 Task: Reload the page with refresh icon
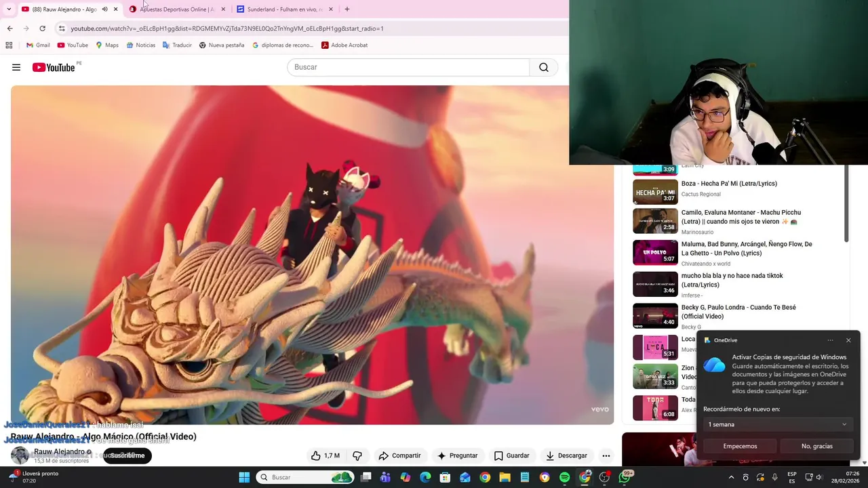tap(42, 28)
